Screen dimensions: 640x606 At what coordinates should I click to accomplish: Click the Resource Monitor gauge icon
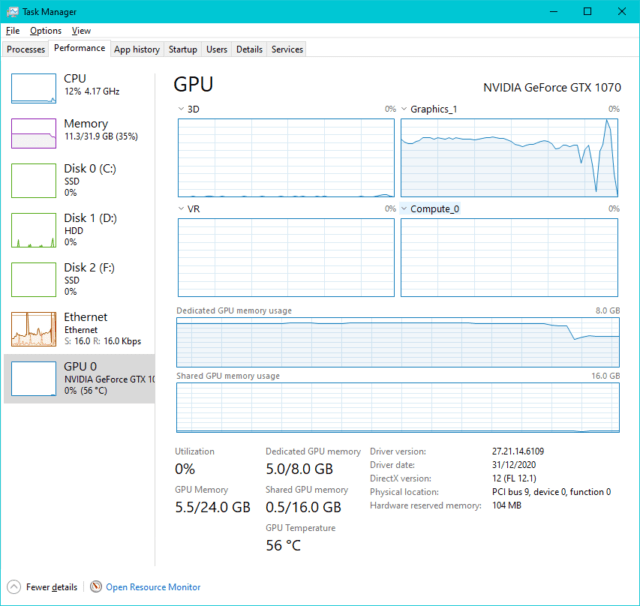click(96, 587)
